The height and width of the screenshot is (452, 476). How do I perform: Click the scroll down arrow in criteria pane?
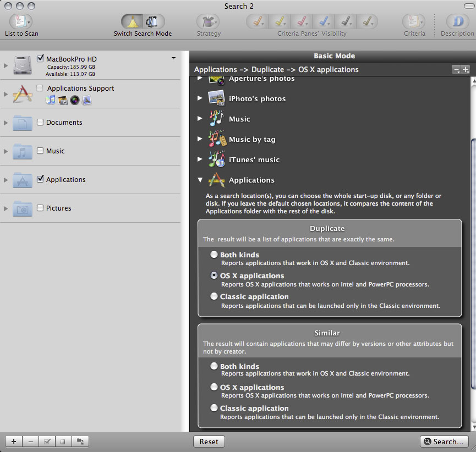pyautogui.click(x=473, y=427)
